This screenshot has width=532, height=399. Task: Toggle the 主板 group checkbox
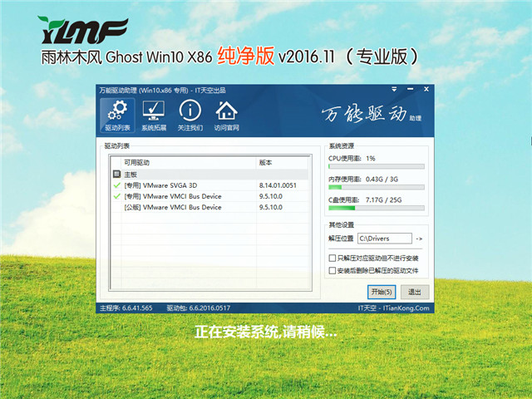[x=116, y=175]
